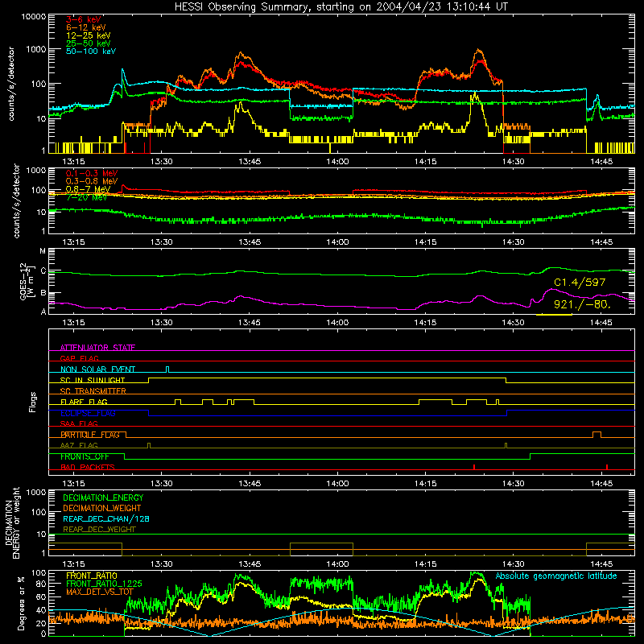
Task: Click the Absolute geomagnetic latitude label
Action: 556,576
